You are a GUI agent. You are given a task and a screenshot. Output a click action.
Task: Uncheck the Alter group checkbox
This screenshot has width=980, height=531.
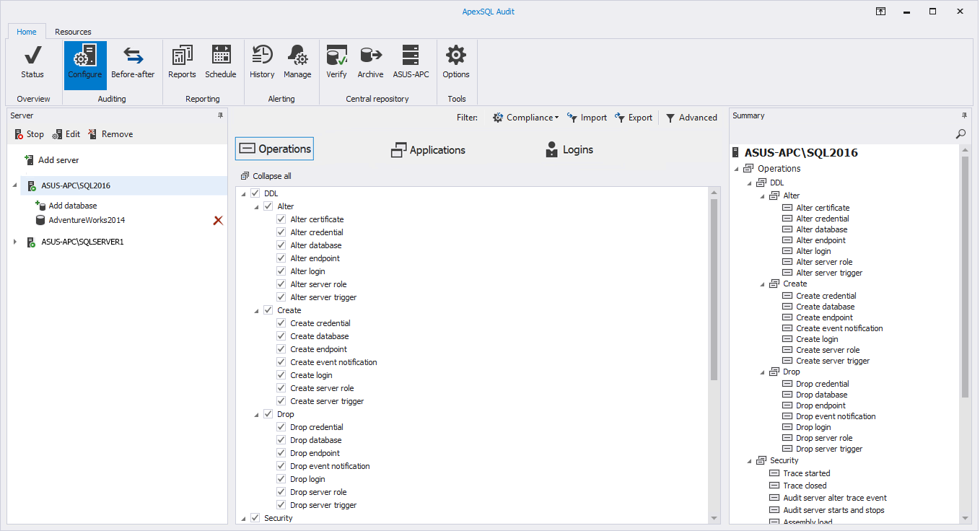tap(268, 206)
